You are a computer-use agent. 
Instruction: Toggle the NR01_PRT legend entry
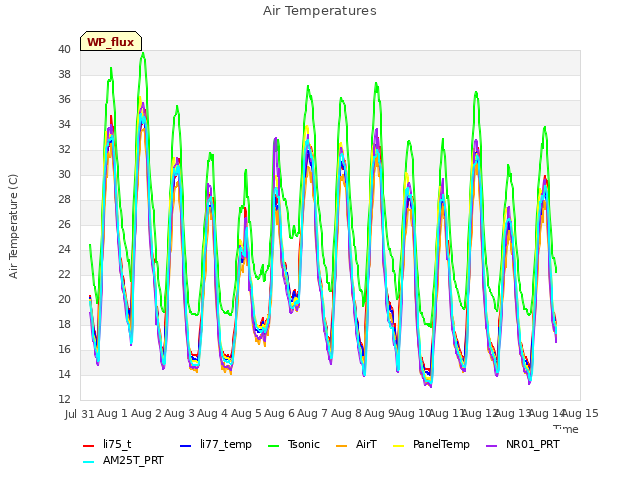(523, 444)
